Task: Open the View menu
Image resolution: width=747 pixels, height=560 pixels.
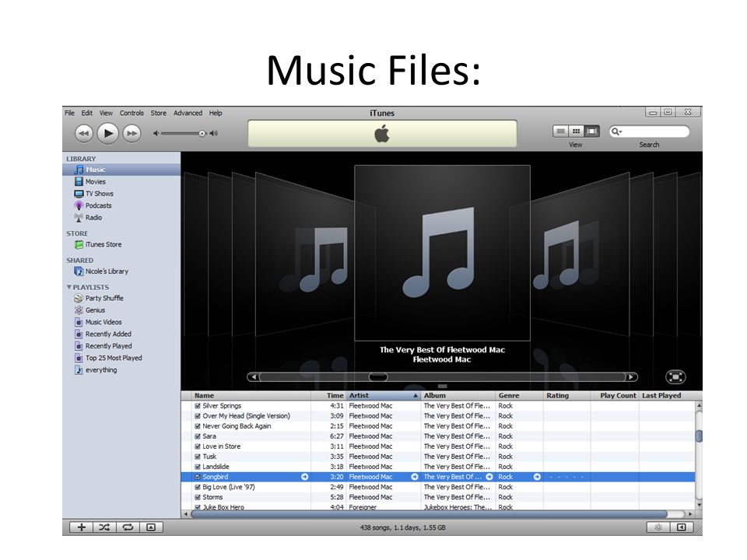Action: pos(106,113)
